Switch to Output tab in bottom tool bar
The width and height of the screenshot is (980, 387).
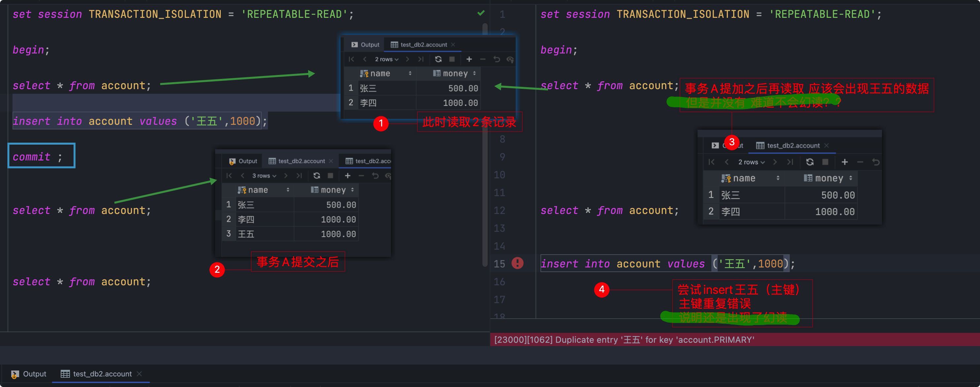[x=29, y=374]
